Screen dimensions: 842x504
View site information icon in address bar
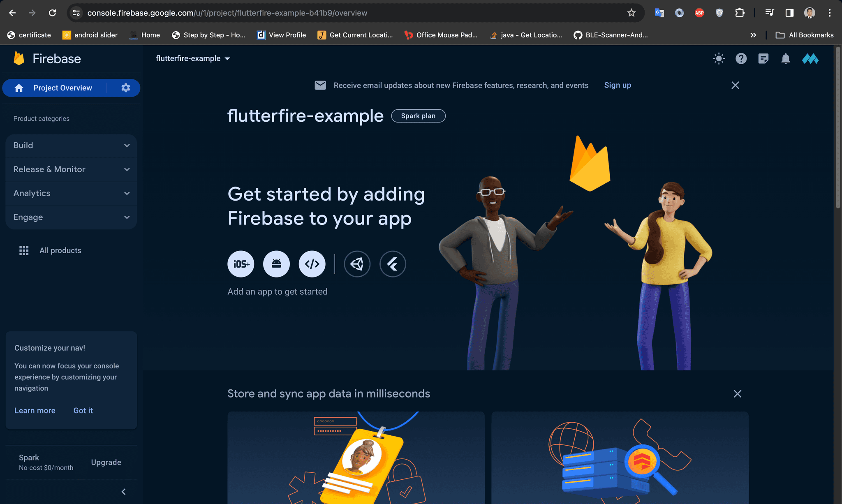[x=76, y=13]
